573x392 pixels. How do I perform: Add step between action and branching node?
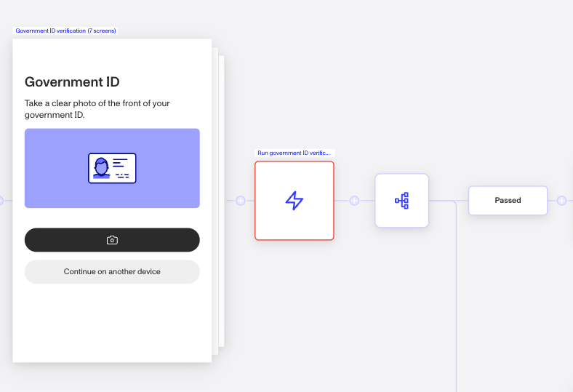pyautogui.click(x=354, y=201)
